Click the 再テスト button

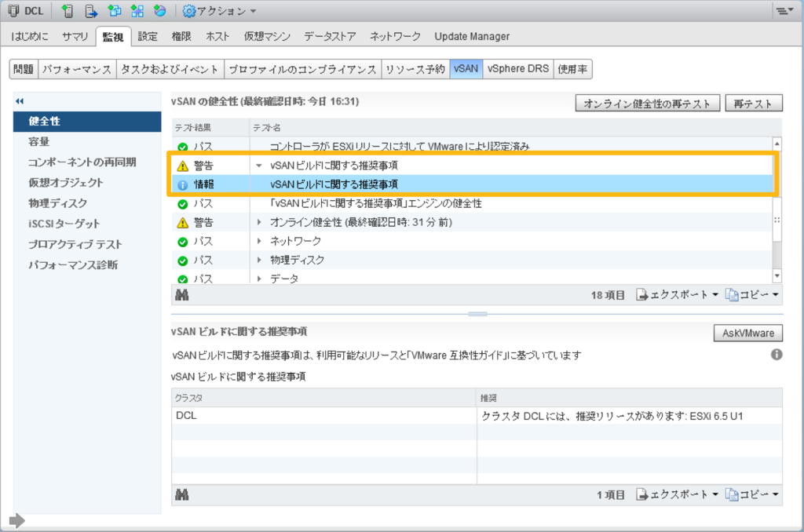753,104
